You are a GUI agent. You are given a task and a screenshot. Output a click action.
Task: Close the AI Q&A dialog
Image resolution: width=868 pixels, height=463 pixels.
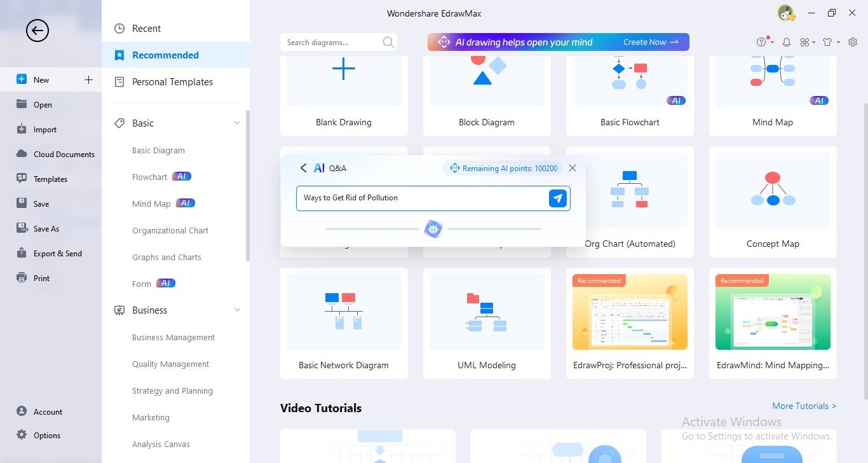(573, 168)
